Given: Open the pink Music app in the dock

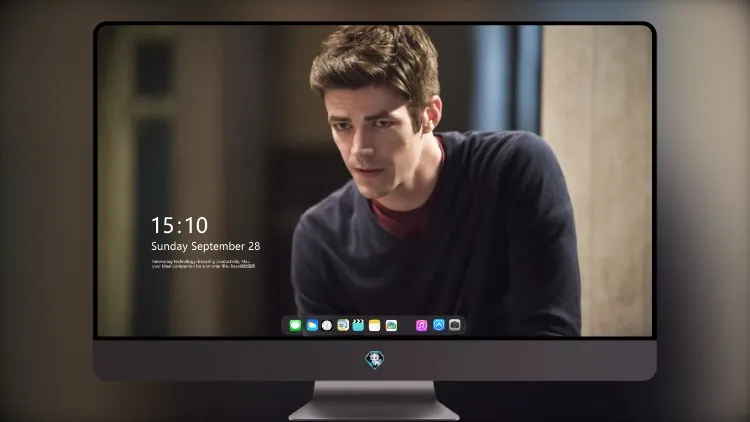Looking at the screenshot, I should tap(421, 325).
